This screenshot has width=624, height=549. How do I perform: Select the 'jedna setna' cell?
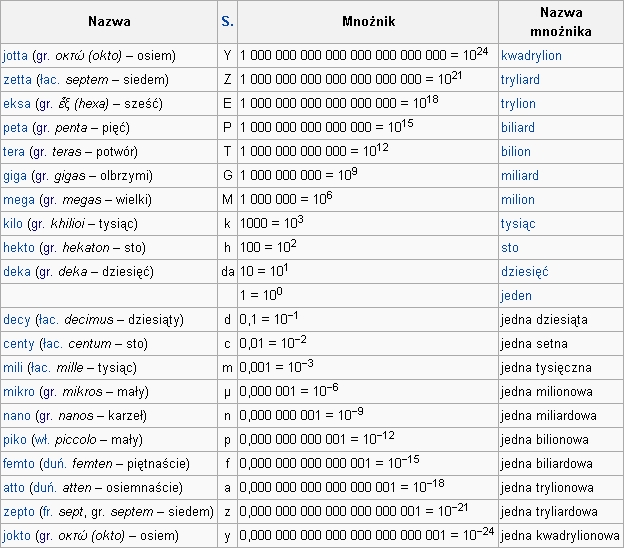561,344
